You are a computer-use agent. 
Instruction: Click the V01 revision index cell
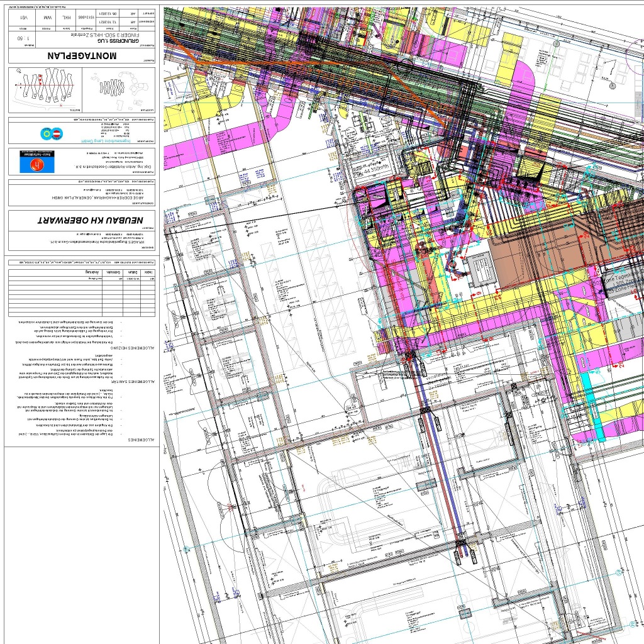[24, 19]
